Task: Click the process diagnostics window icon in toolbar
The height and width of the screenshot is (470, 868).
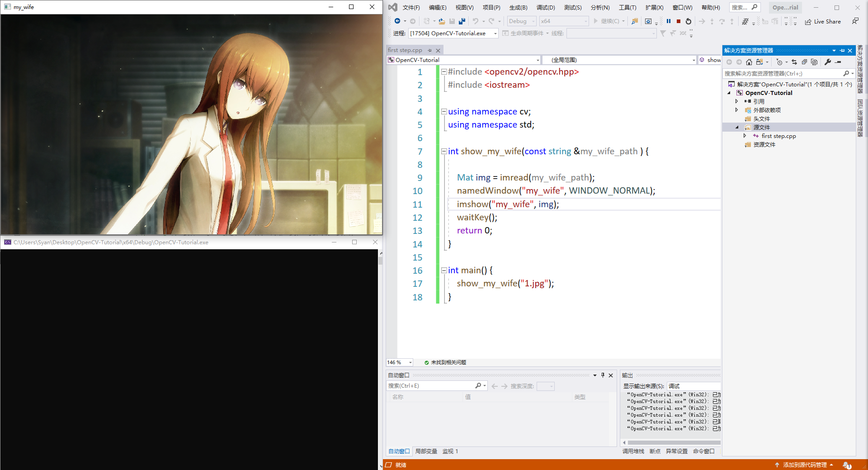Action: [648, 21]
